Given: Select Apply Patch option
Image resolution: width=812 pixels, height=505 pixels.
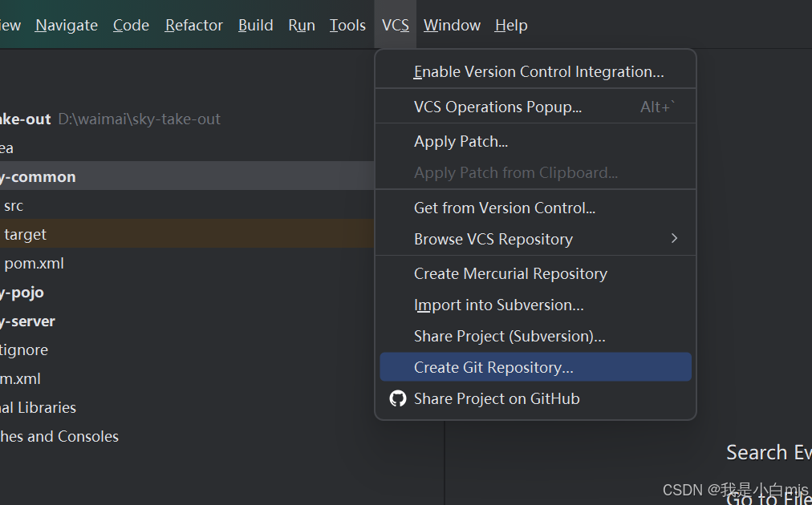Looking at the screenshot, I should (x=461, y=141).
